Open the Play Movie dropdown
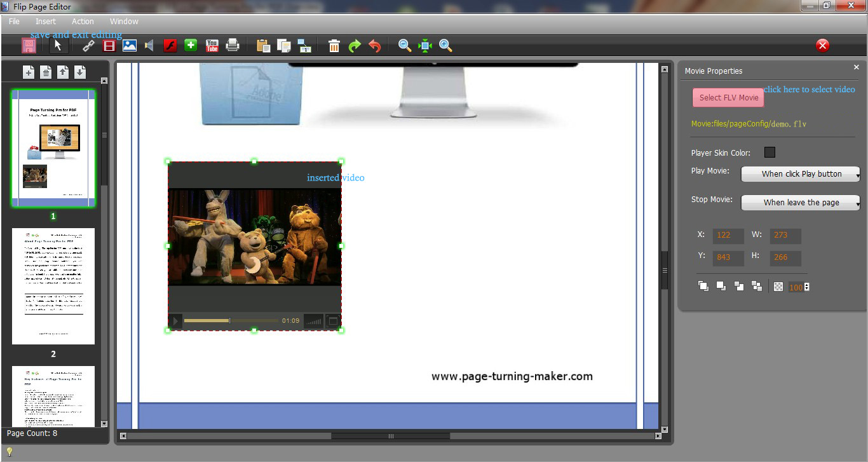 click(801, 173)
